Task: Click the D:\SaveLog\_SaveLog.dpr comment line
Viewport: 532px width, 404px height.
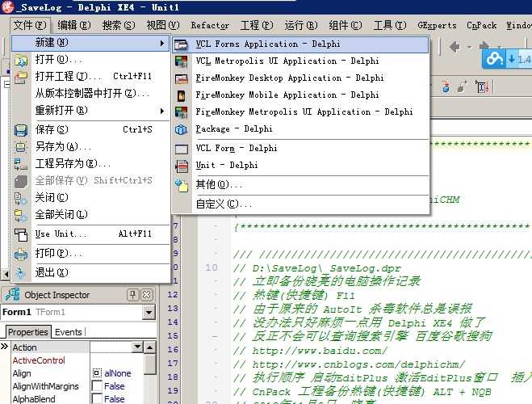Action: [317, 268]
